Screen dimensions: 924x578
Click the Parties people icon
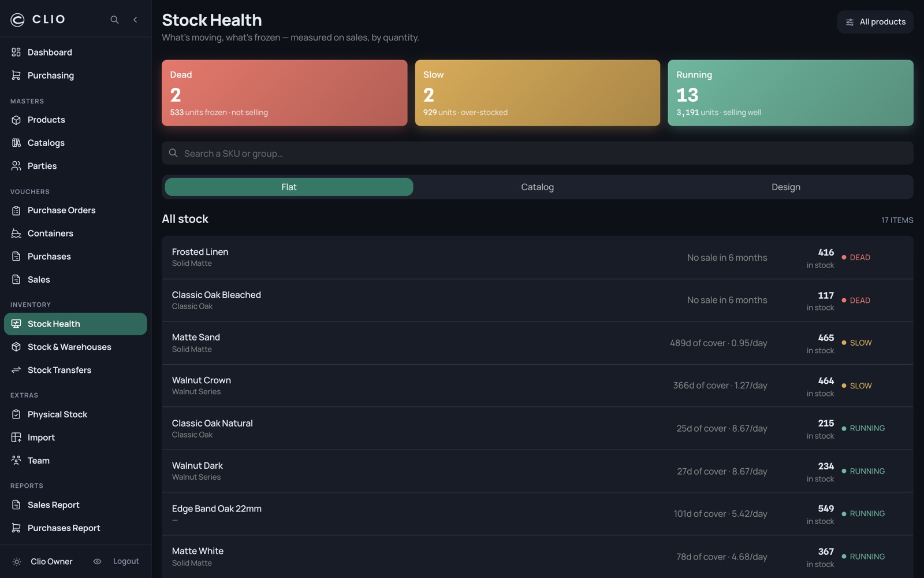(16, 166)
